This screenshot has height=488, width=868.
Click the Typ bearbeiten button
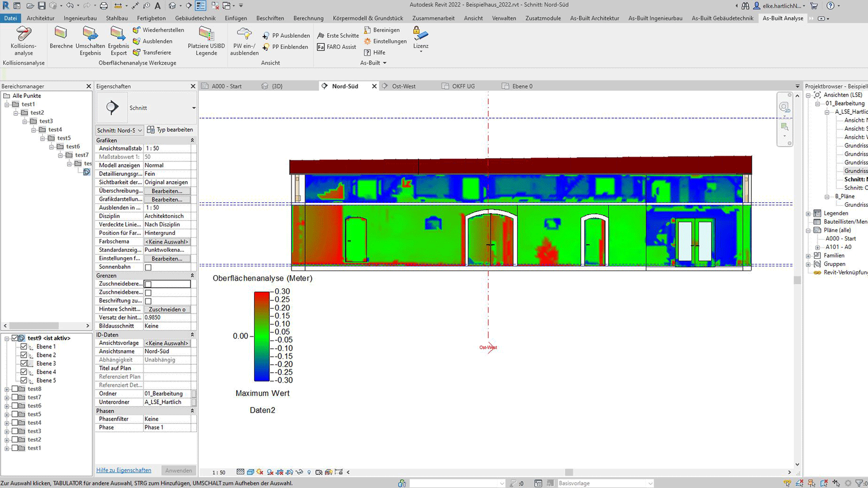tap(170, 130)
